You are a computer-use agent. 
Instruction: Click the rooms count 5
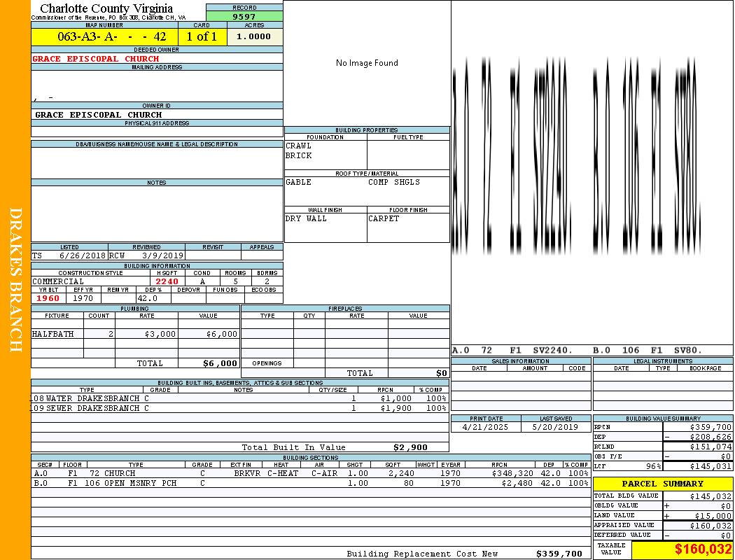[235, 281]
